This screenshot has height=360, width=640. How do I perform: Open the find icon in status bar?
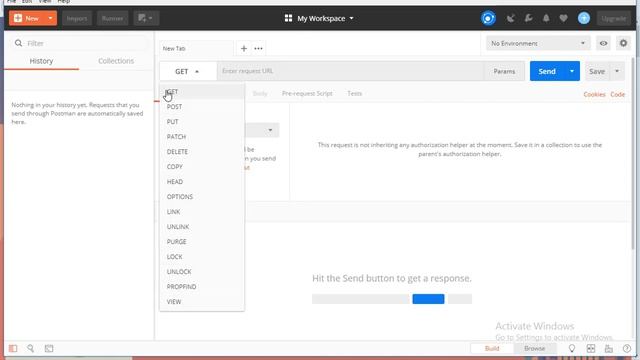31,349
